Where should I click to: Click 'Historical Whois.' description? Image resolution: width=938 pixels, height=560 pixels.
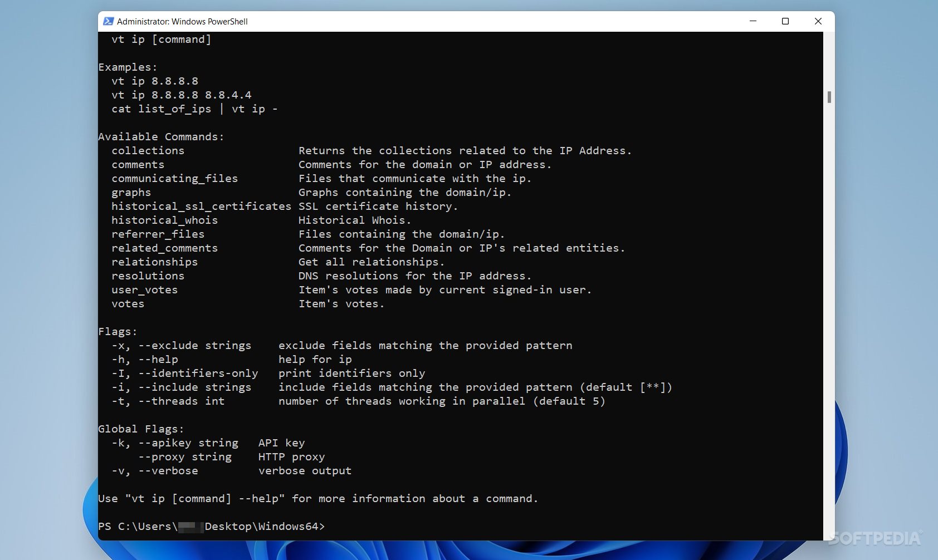coord(355,220)
